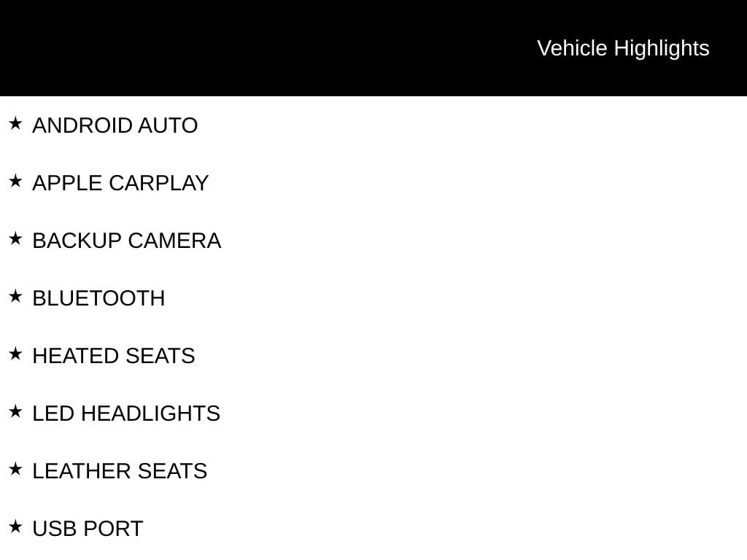Image resolution: width=747 pixels, height=560 pixels.
Task: Click the star icon beside BACKUP CAMERA
Action: [x=15, y=238]
